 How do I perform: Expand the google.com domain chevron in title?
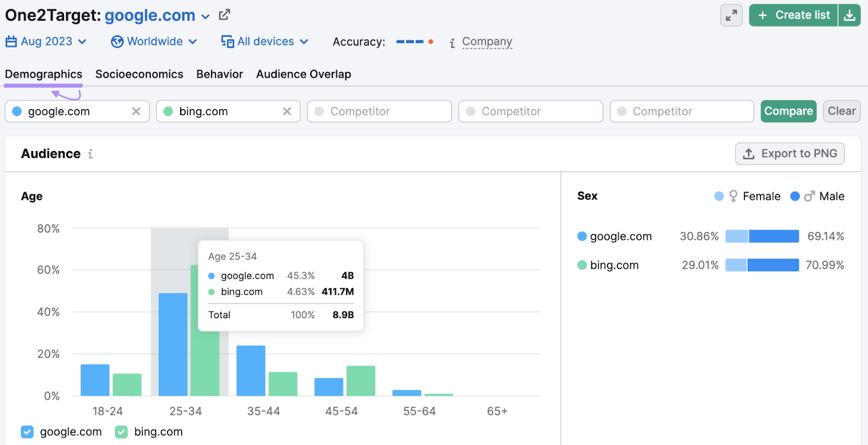pyautogui.click(x=206, y=17)
